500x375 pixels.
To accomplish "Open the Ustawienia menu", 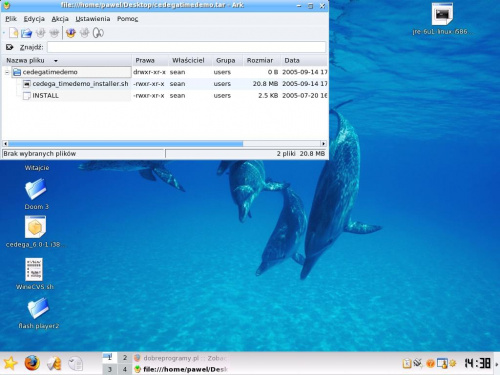I will 93,19.
